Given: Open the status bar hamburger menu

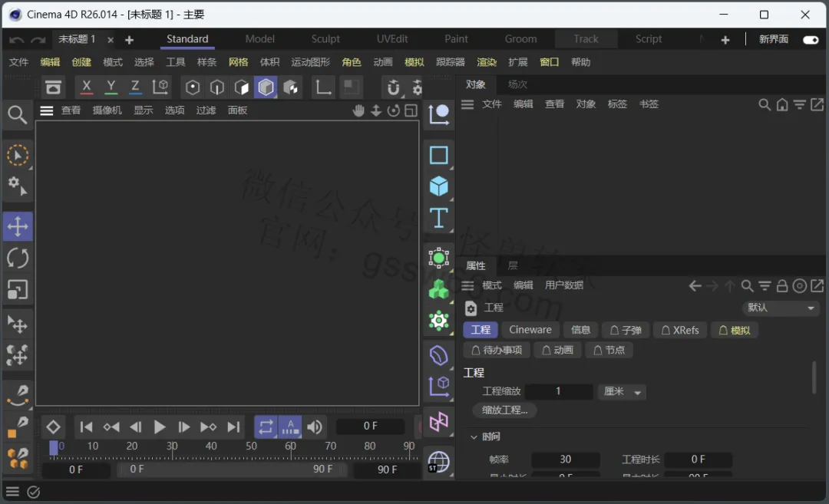Looking at the screenshot, I should point(12,492).
